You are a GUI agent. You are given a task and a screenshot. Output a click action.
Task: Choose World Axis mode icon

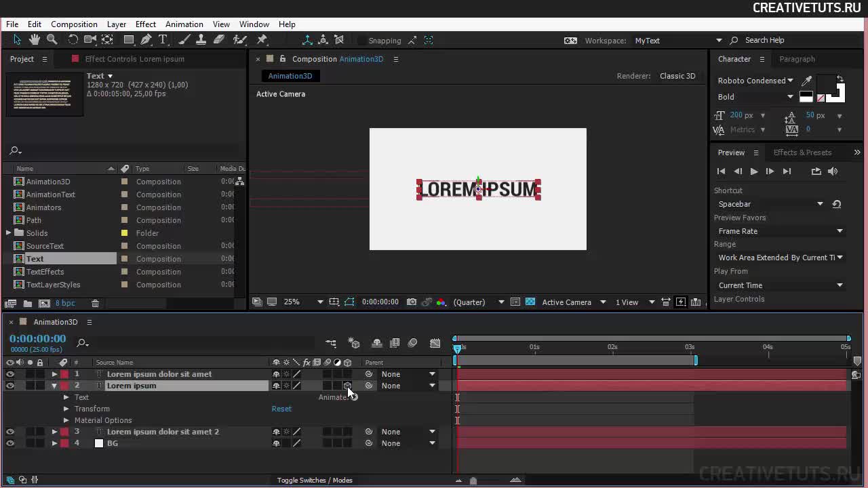pos(323,40)
